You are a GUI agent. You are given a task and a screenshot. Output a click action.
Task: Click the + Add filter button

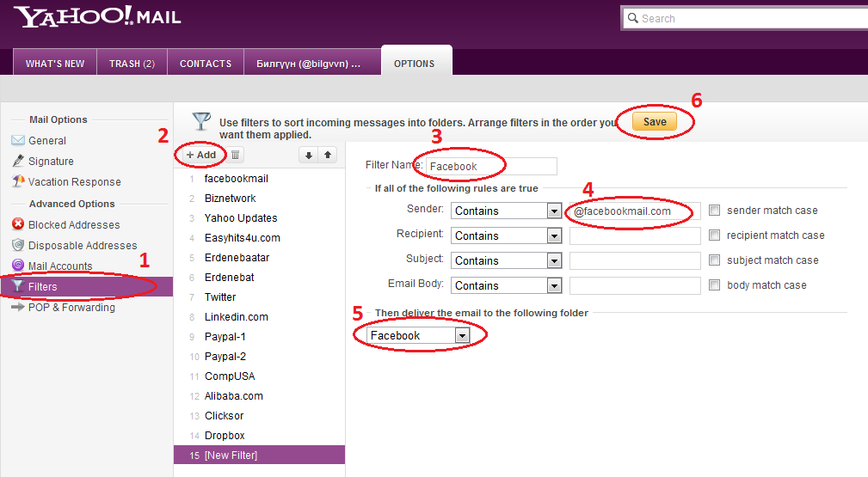point(201,155)
